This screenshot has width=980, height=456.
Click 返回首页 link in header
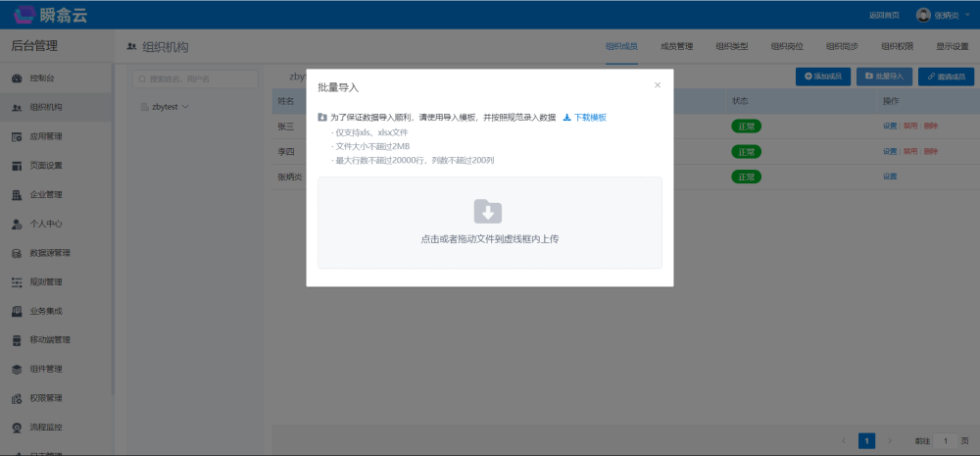pyautogui.click(x=855, y=15)
